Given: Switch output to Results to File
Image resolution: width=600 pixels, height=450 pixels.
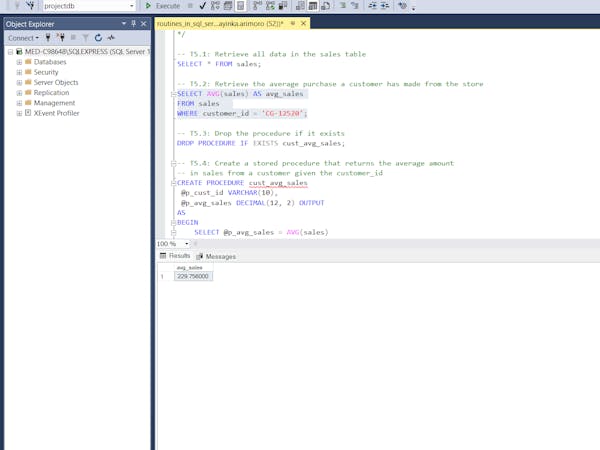Looking at the screenshot, I should [x=326, y=6].
